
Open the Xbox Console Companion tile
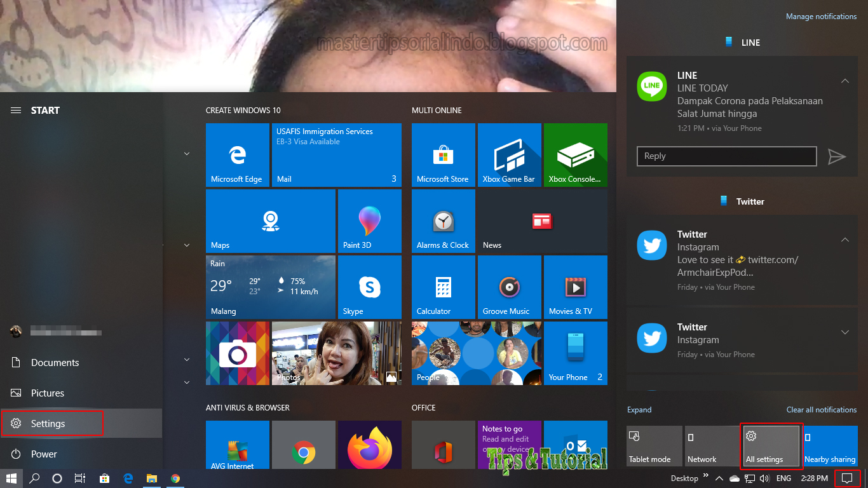[x=576, y=154]
